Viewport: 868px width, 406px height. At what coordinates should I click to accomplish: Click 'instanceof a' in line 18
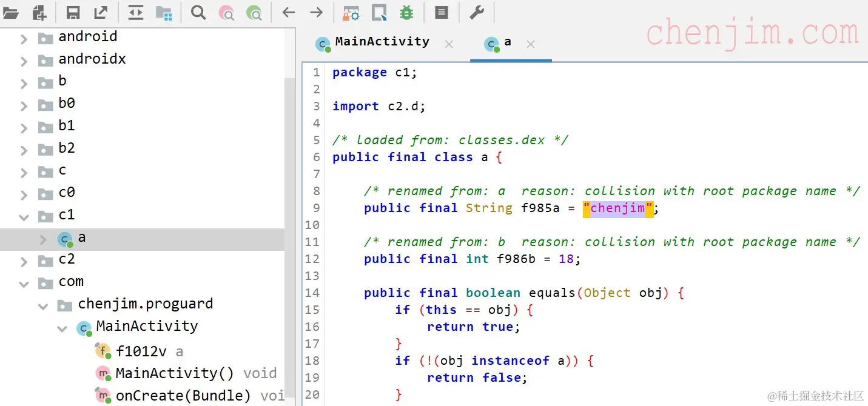click(518, 361)
